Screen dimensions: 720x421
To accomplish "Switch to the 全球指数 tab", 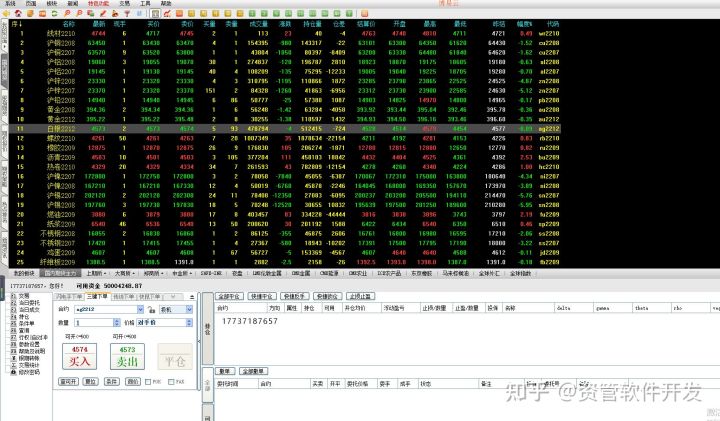I will pyautogui.click(x=520, y=273).
